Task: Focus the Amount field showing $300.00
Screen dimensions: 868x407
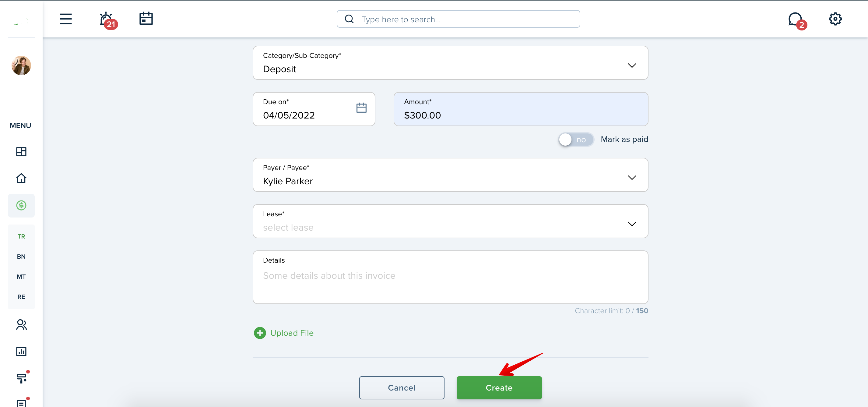Action: [521, 109]
